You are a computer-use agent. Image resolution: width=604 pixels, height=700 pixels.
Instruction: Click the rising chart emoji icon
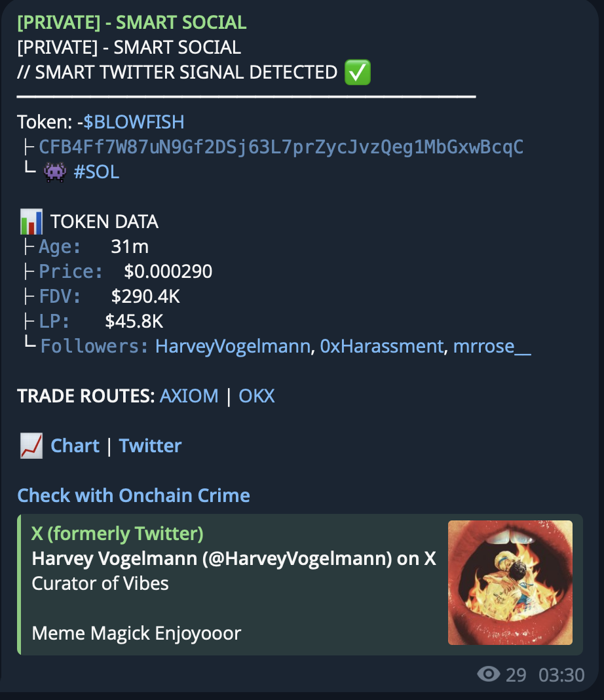click(31, 446)
